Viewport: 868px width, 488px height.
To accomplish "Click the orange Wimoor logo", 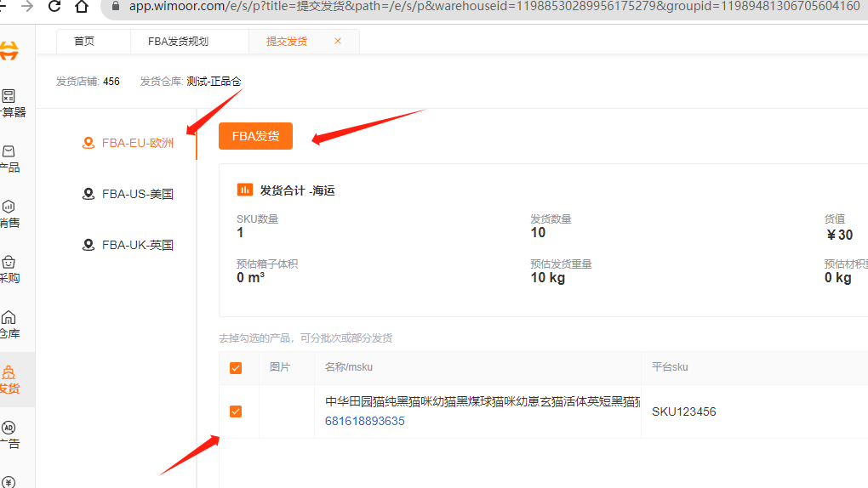I will pos(9,50).
